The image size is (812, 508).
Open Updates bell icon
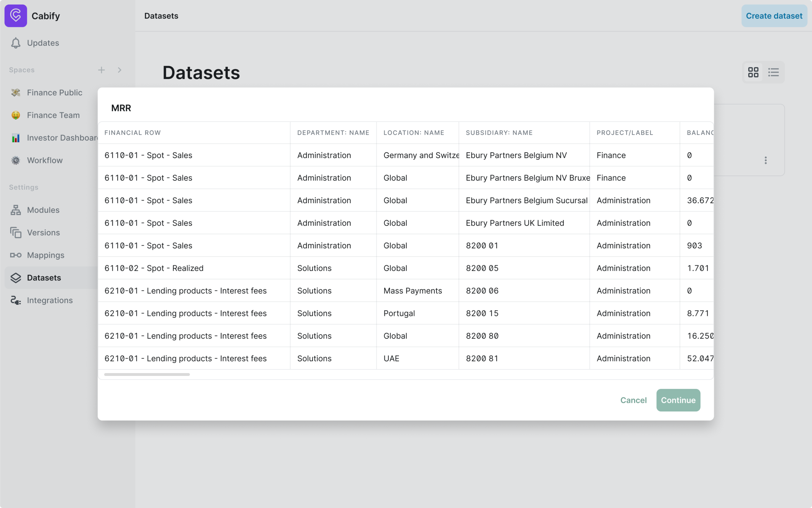16,43
